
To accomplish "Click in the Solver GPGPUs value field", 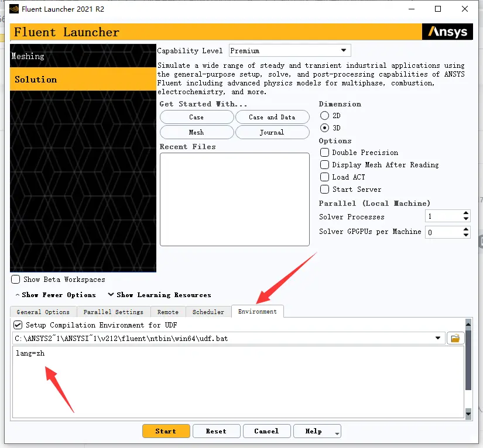I will click(x=444, y=232).
